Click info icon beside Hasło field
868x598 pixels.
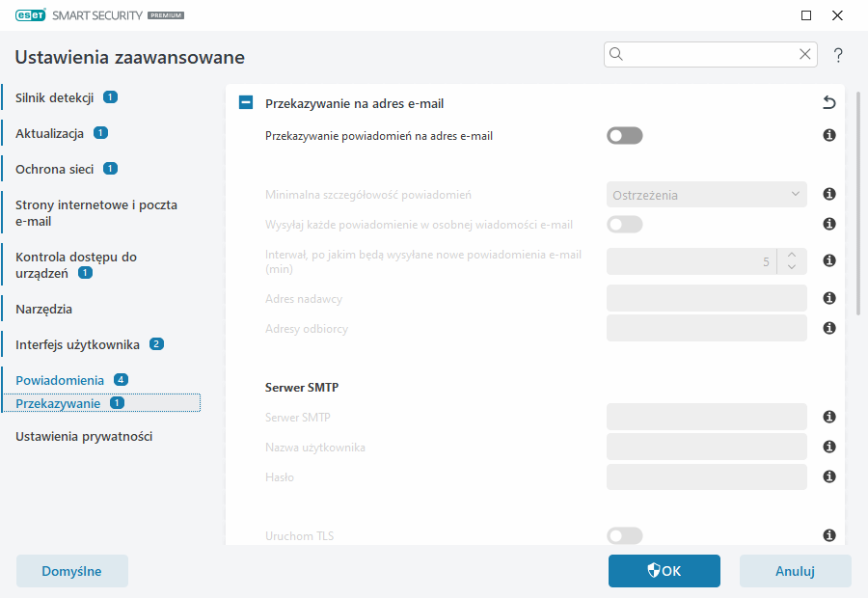click(x=828, y=476)
